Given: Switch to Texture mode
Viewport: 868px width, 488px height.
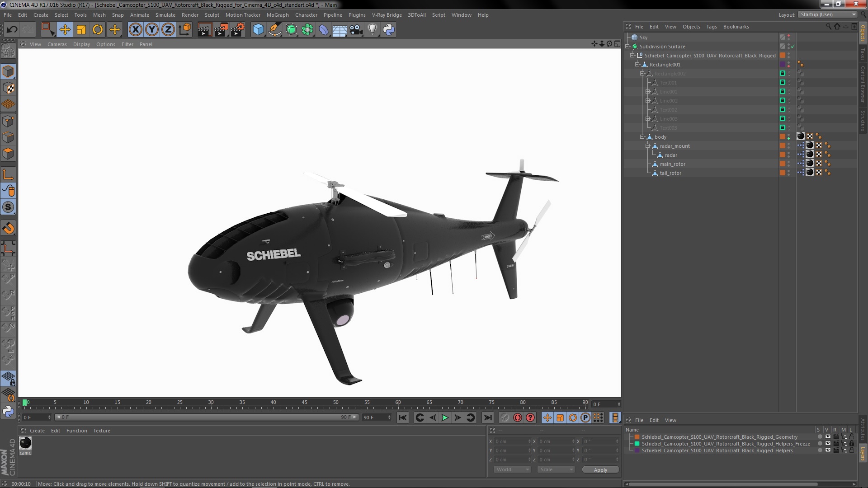Looking at the screenshot, I should pos(8,88).
